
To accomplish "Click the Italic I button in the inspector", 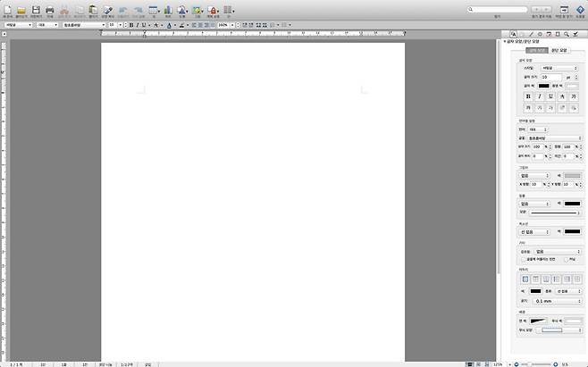I will 540,96.
